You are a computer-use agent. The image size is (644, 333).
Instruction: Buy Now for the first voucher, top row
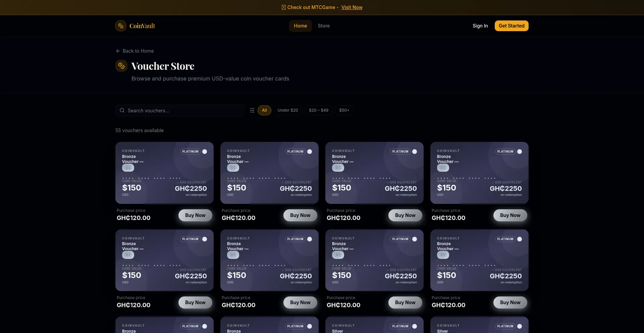195,215
